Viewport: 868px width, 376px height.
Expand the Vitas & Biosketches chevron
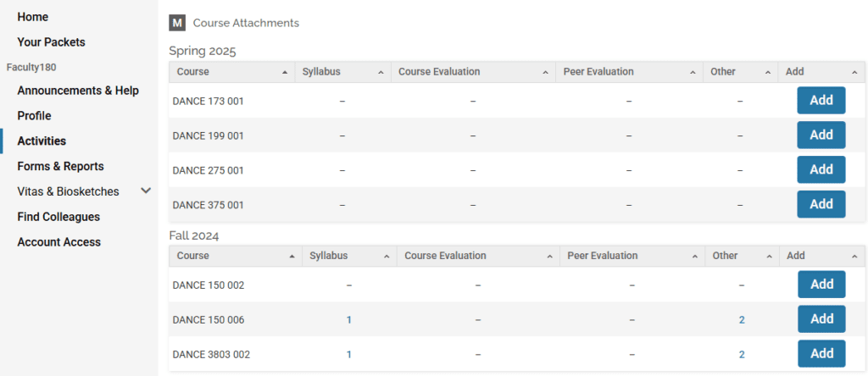146,191
